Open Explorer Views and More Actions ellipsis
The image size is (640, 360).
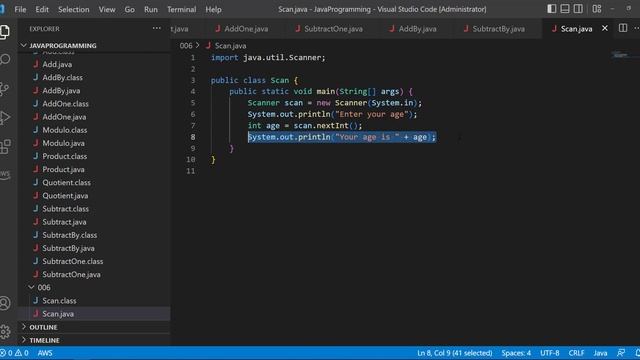157,28
